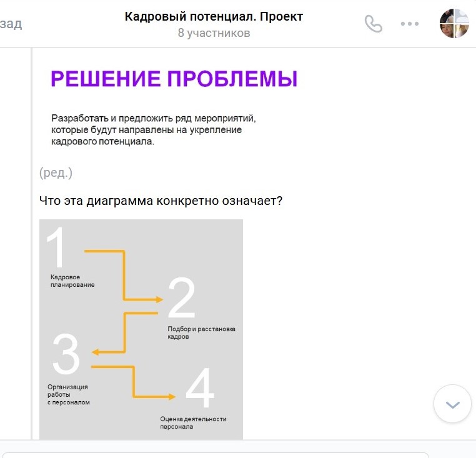Jump to latest messages with the down-chevron button
The image size is (476, 458).
(452, 404)
